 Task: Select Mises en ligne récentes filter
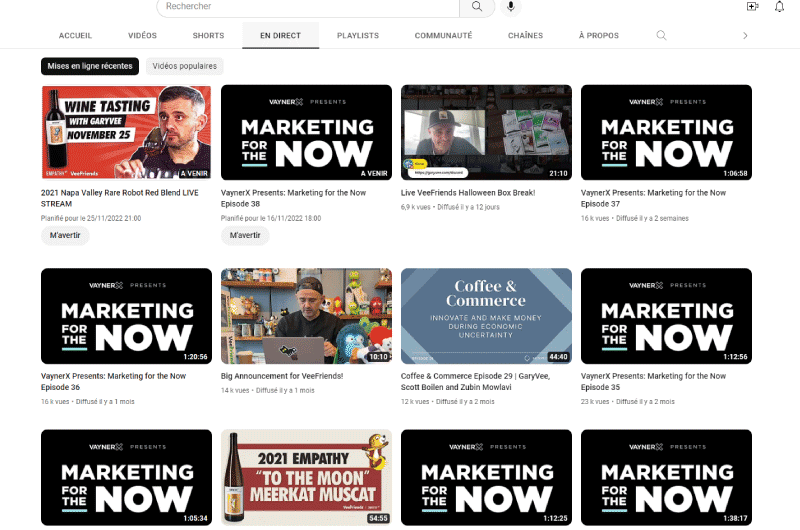[x=90, y=66]
